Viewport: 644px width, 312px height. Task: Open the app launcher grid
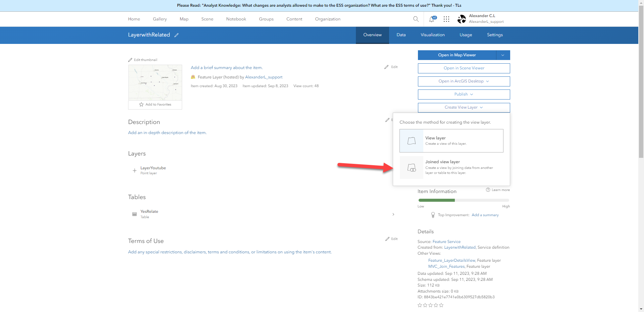[x=446, y=19]
